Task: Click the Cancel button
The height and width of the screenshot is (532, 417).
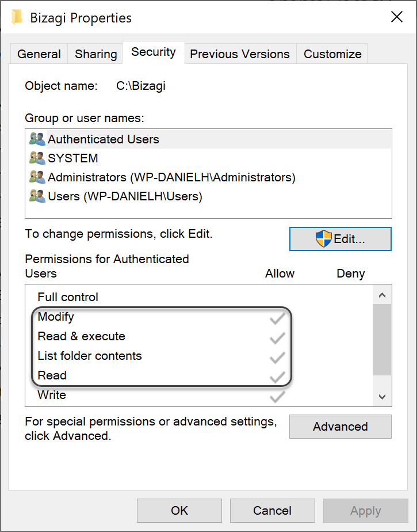Action: [272, 511]
